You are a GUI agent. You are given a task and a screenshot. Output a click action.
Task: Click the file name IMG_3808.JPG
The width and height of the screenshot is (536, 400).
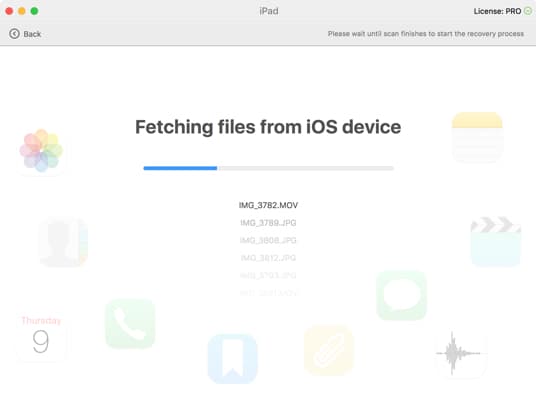268,240
